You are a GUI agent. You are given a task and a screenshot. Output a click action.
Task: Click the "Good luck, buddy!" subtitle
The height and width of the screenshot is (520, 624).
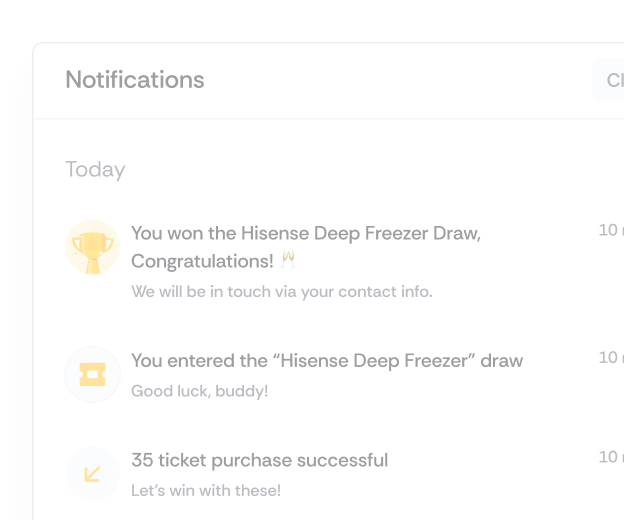click(199, 391)
